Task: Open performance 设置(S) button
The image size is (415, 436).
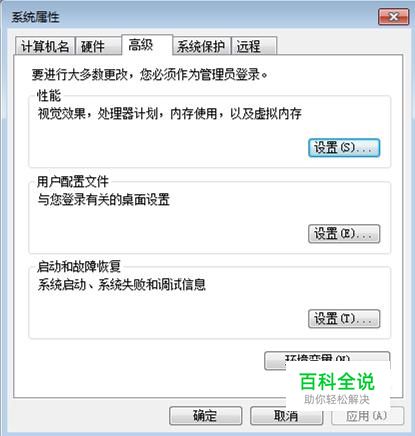Action: (344, 148)
